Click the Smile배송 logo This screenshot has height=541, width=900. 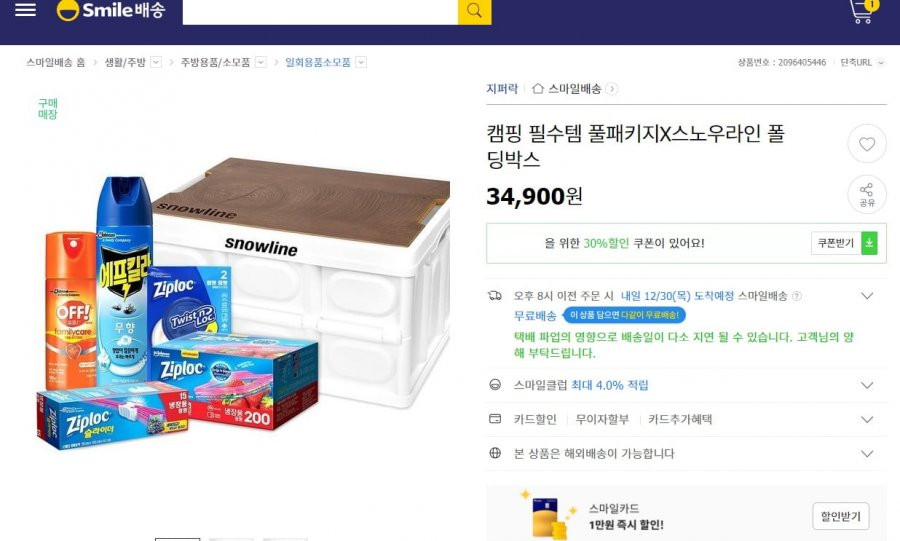click(x=111, y=10)
